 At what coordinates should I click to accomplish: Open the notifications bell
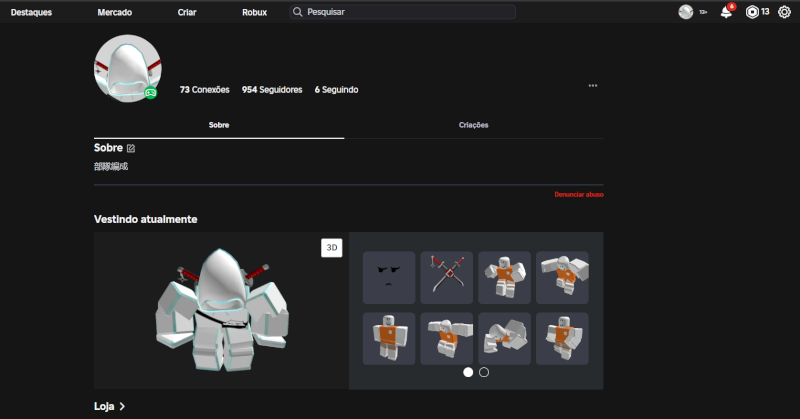726,12
